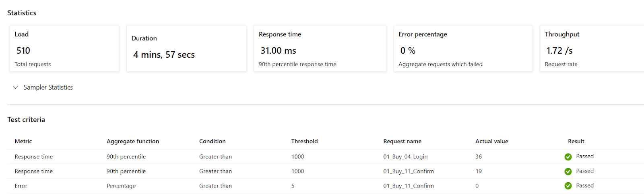Click the Passed checkmark icon for 01_Buy_04_Login
This screenshot has width=644, height=194.
coord(568,157)
